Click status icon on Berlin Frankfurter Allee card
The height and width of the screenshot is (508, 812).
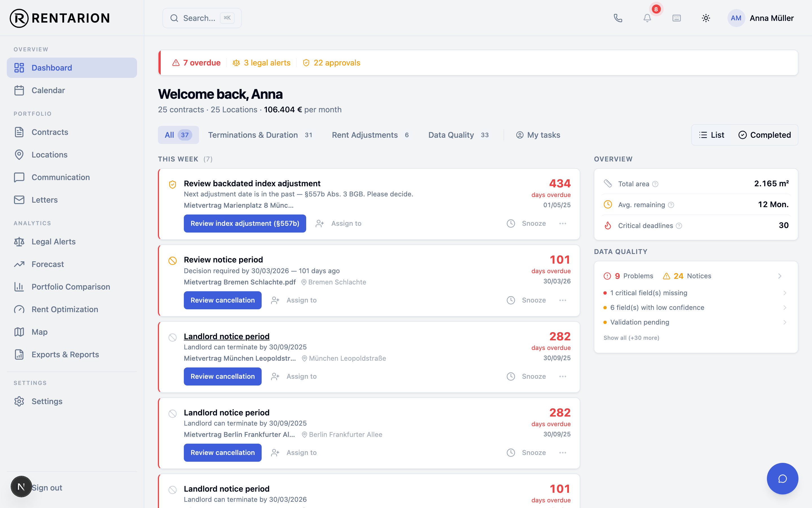(x=173, y=413)
